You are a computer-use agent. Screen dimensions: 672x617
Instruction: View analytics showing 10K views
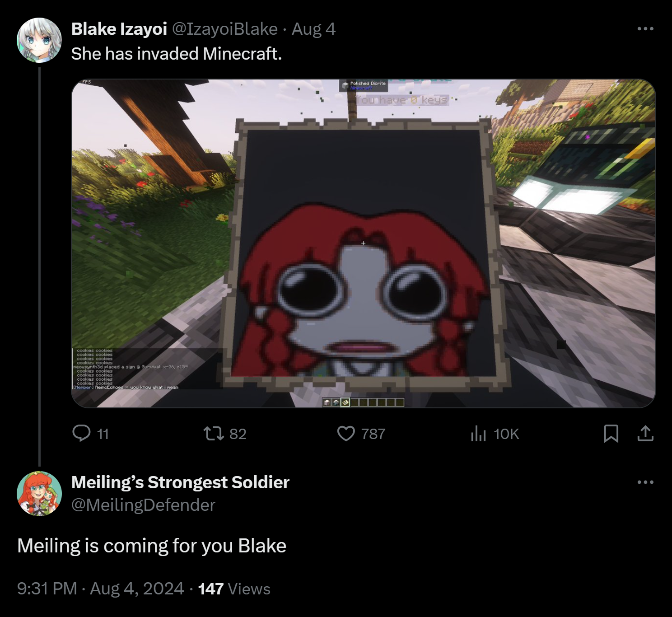[x=478, y=434]
